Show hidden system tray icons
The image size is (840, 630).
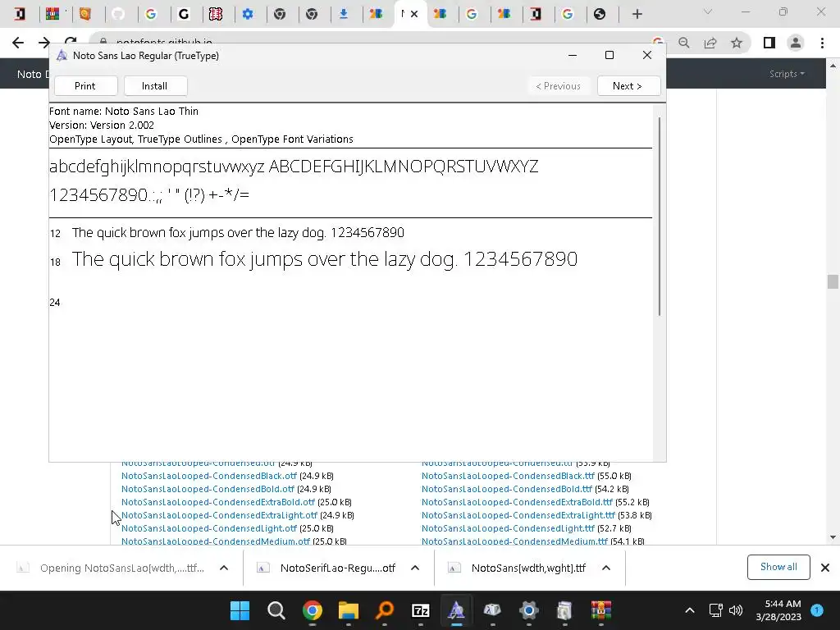(690, 610)
